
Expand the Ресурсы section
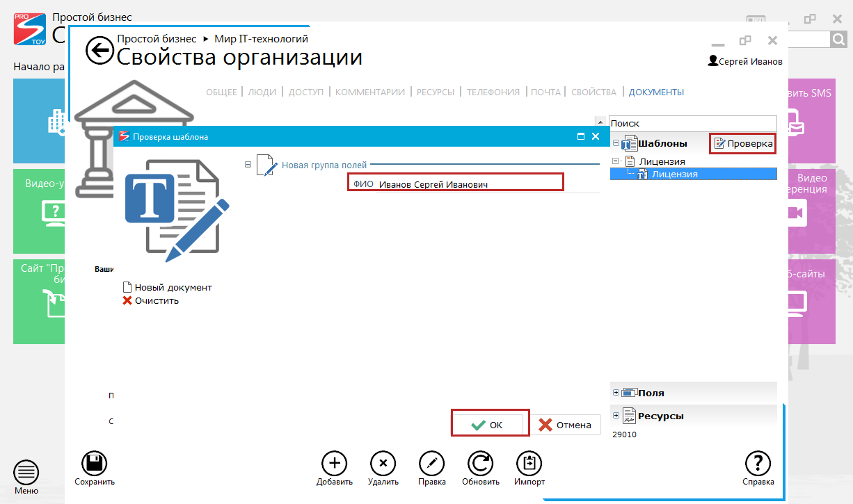point(616,416)
